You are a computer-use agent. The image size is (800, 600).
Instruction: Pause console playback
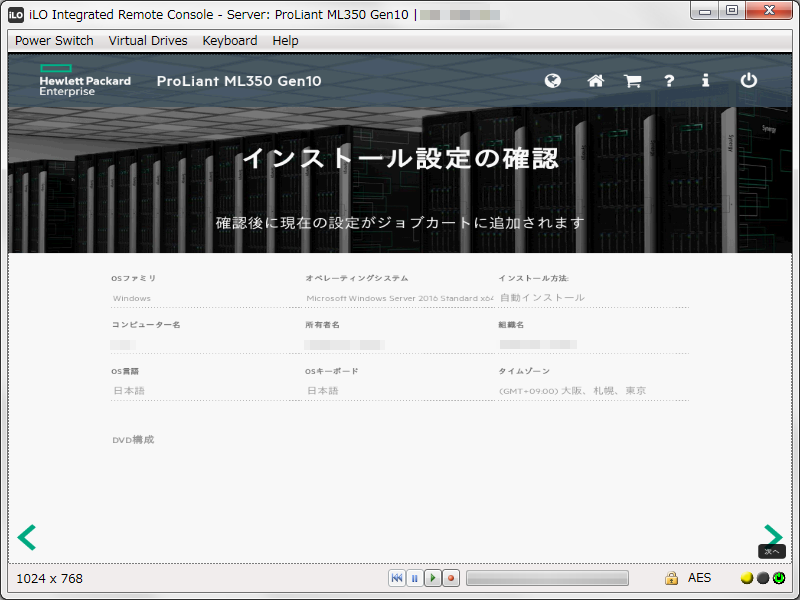point(415,578)
